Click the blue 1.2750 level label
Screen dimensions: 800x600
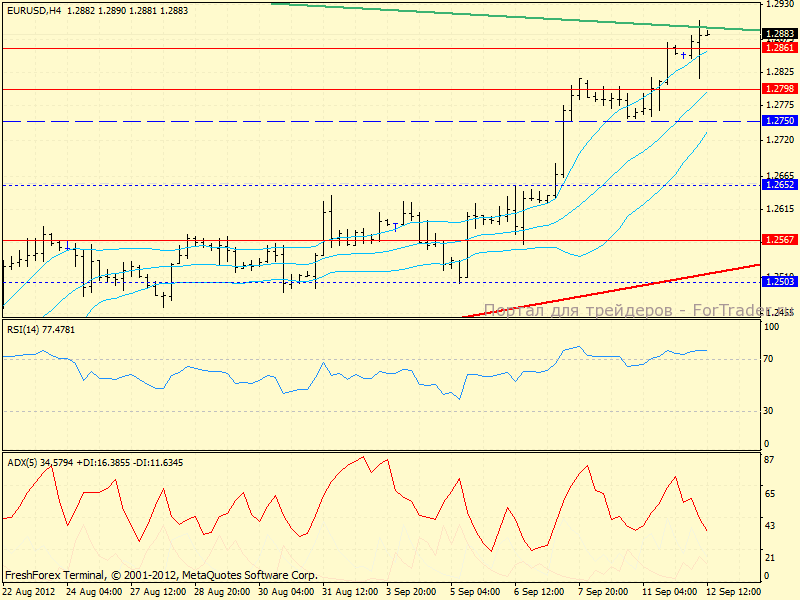(779, 121)
